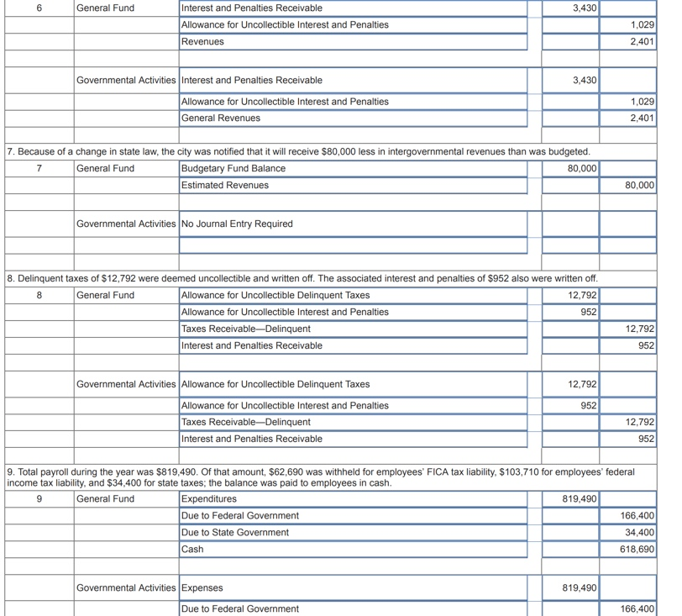Click the blank credit cell beside No Journal Entry Required
Image resolution: width=682 pixels, height=616 pixels.
click(x=627, y=224)
